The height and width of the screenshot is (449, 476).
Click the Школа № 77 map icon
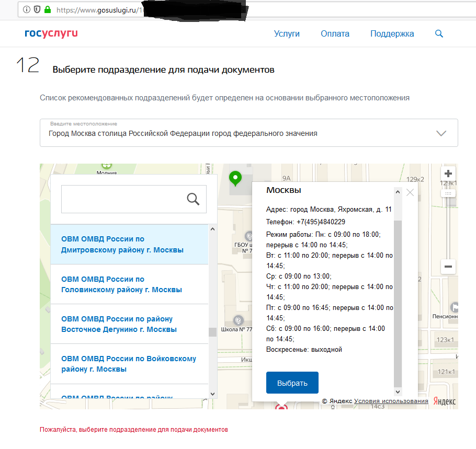pos(239,320)
